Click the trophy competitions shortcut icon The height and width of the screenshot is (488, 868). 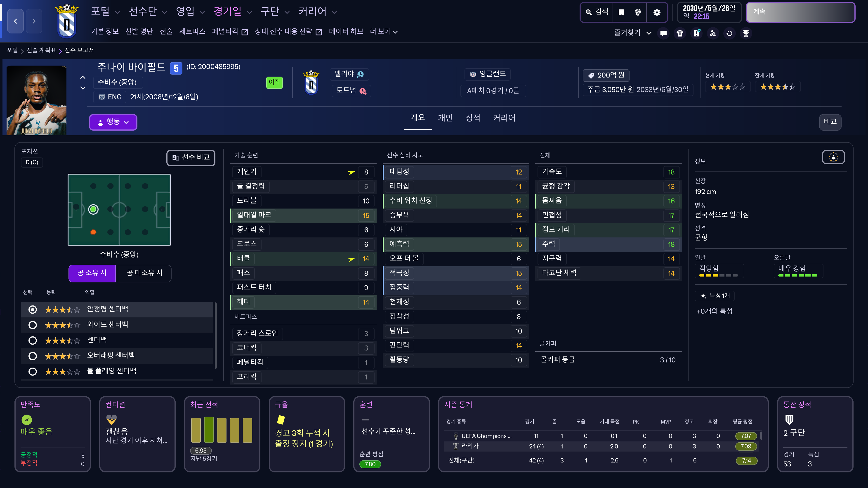746,33
